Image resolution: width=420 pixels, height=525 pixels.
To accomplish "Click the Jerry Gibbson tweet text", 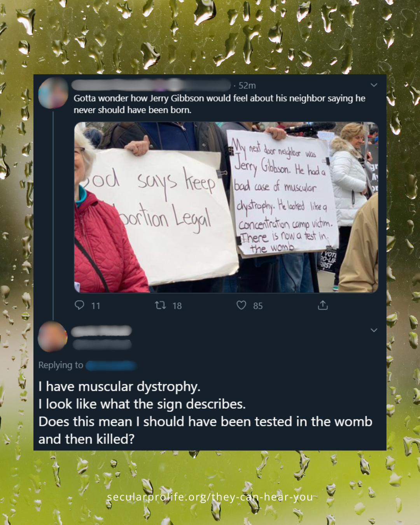I will pyautogui.click(x=219, y=104).
